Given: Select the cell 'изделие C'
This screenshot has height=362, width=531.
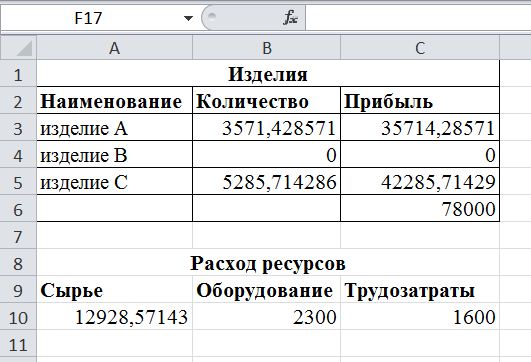Looking at the screenshot, I should pos(114,182).
